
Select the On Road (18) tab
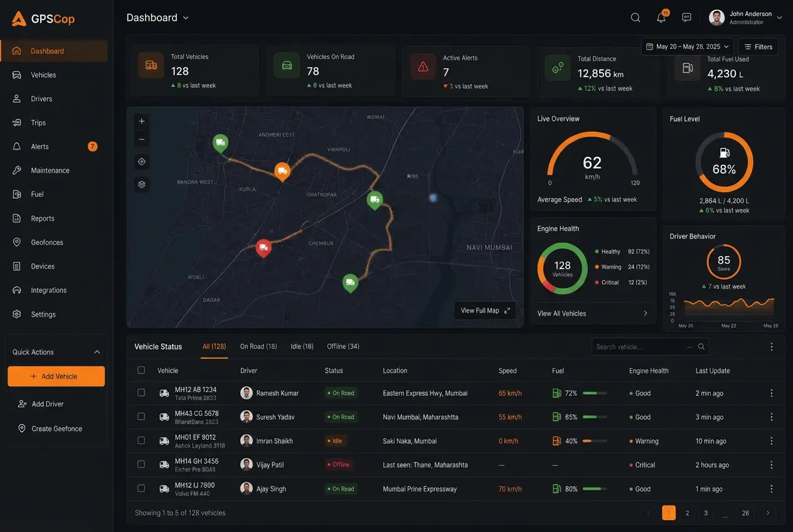pos(258,346)
